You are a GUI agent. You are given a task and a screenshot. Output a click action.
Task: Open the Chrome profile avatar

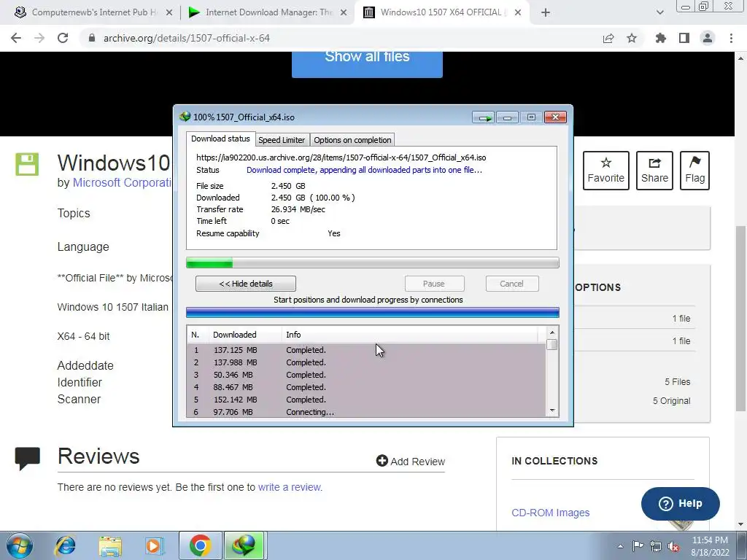point(708,38)
